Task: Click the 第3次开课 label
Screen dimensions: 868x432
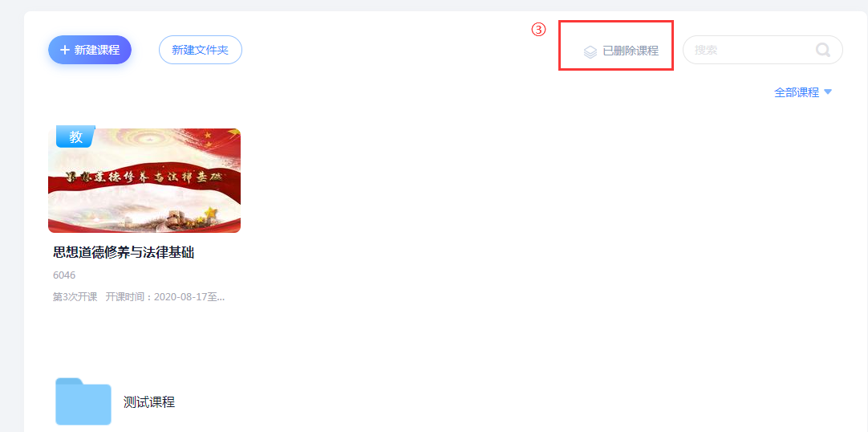Action: (x=75, y=297)
